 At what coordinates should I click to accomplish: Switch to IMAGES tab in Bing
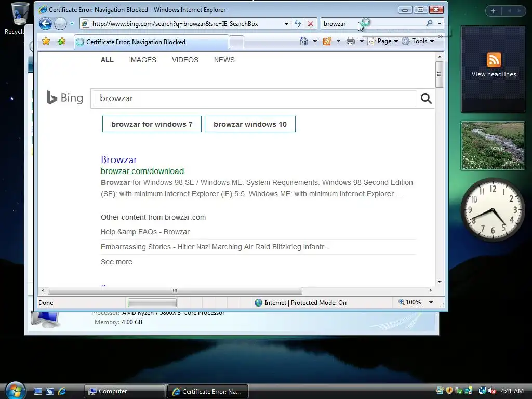tap(142, 60)
